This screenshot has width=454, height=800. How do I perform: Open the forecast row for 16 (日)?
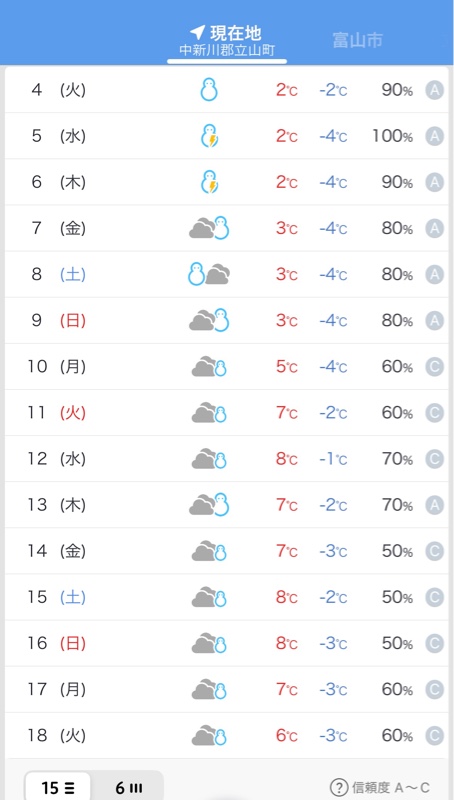click(x=227, y=643)
